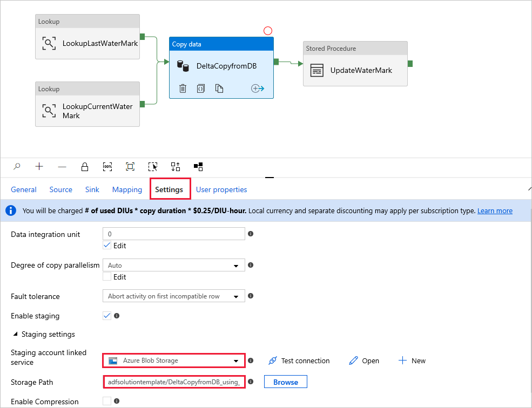Screen dimensions: 532x408
Task: Zoom canvas to 100%
Action: (x=107, y=167)
